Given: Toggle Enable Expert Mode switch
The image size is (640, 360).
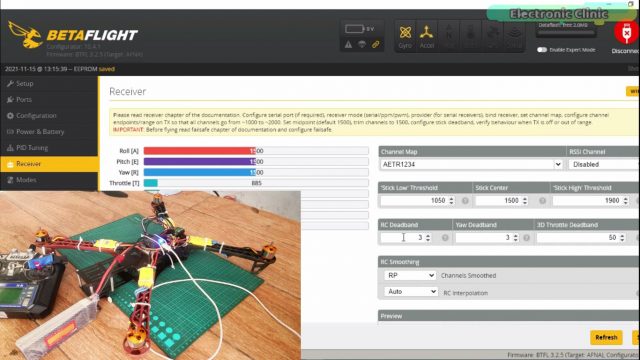Looking at the screenshot, I should [x=542, y=50].
